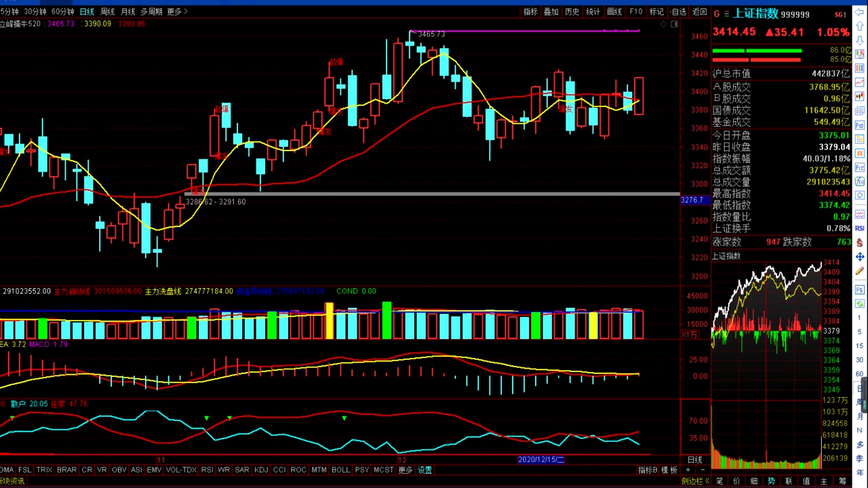Select the 日线 daily tab at top
868x488 pixels.
[87, 12]
